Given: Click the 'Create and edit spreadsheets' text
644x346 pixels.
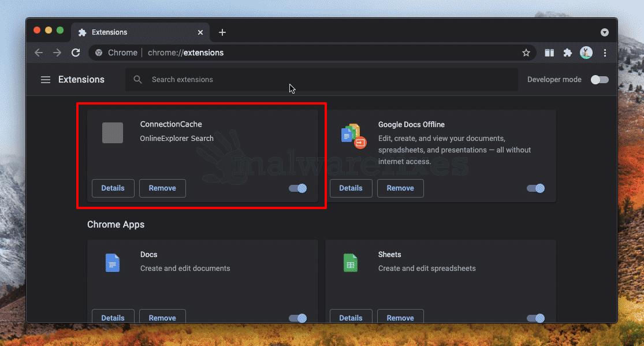Looking at the screenshot, I should (x=427, y=269).
